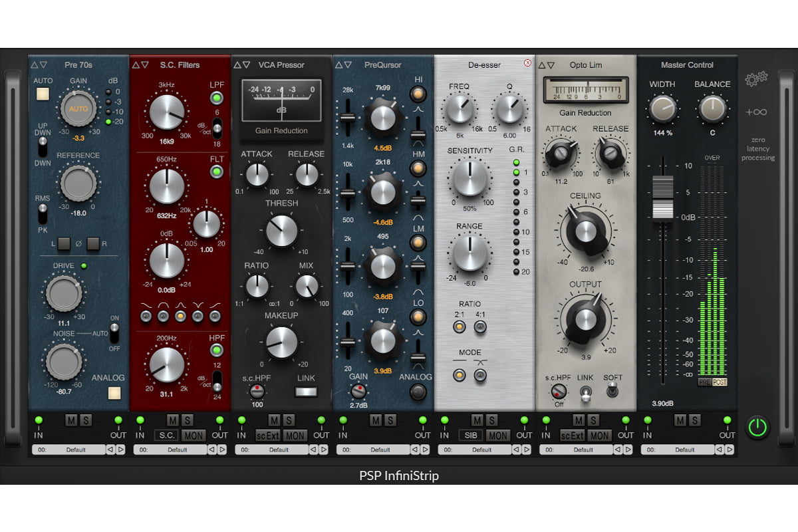Click the LPF dB/oct slope slider
This screenshot has height=532, width=798.
point(217,127)
